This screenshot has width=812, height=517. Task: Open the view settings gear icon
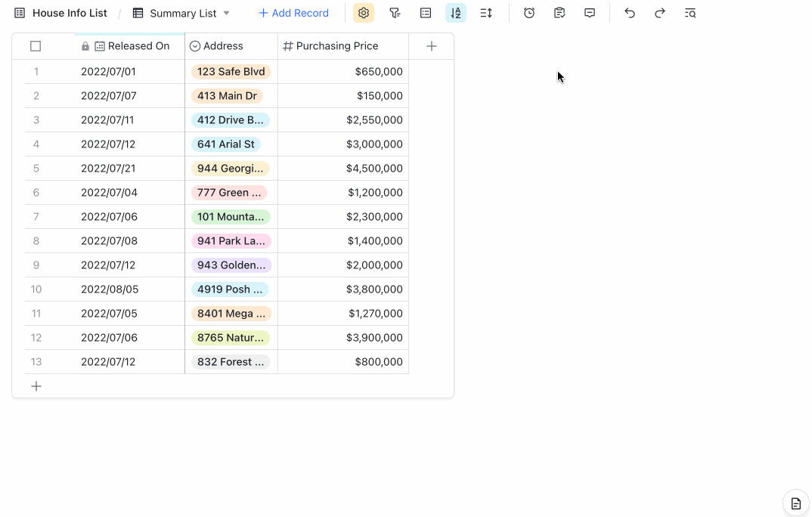364,13
